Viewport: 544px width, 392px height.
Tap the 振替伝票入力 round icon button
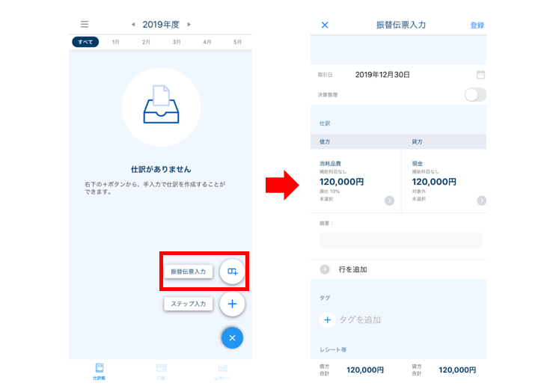[232, 271]
